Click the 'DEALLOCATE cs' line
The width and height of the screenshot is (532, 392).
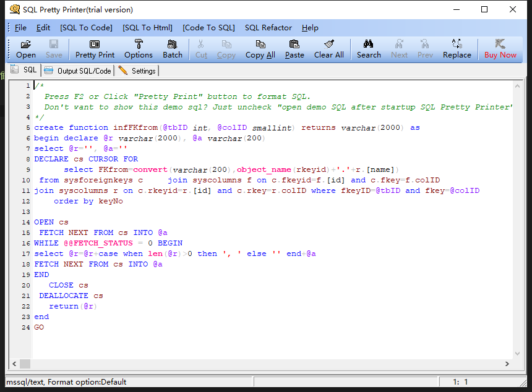(71, 296)
